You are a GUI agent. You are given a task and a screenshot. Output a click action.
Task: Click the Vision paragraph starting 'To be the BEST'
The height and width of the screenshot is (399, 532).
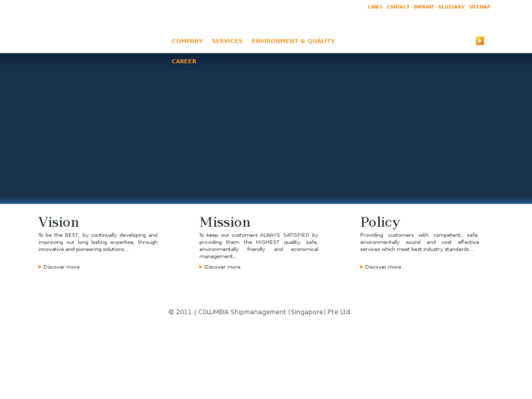(98, 242)
